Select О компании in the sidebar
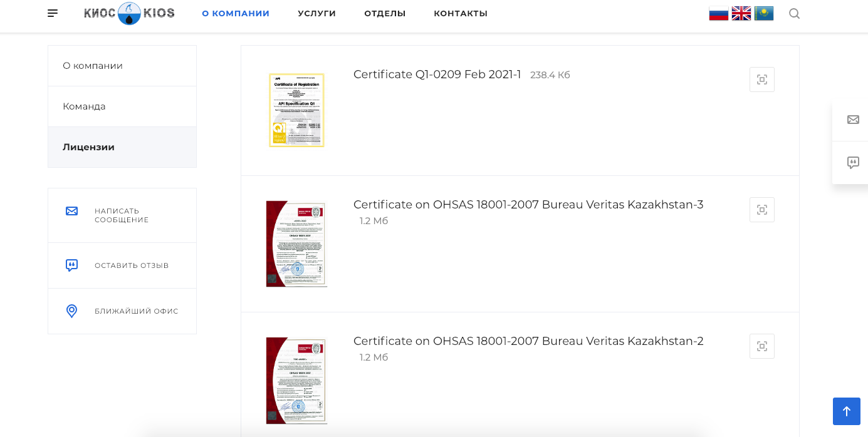Image resolution: width=868 pixels, height=437 pixels. click(x=122, y=66)
